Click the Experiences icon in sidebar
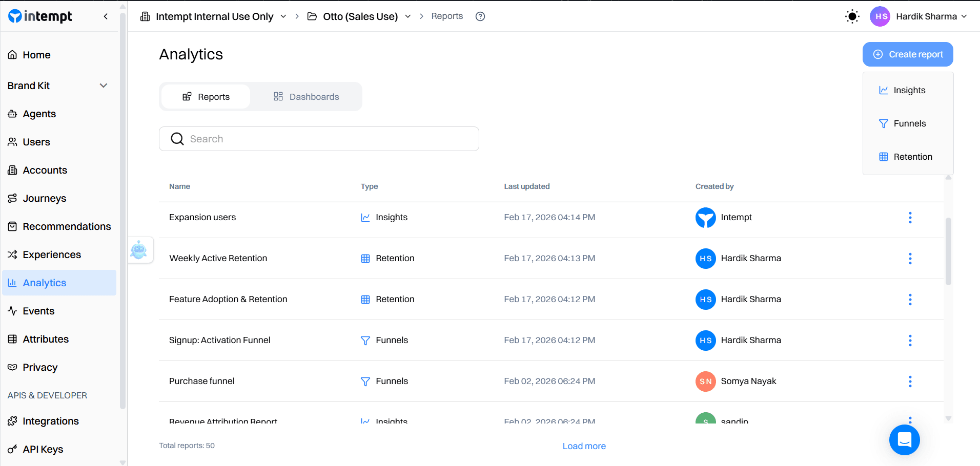 (12, 255)
